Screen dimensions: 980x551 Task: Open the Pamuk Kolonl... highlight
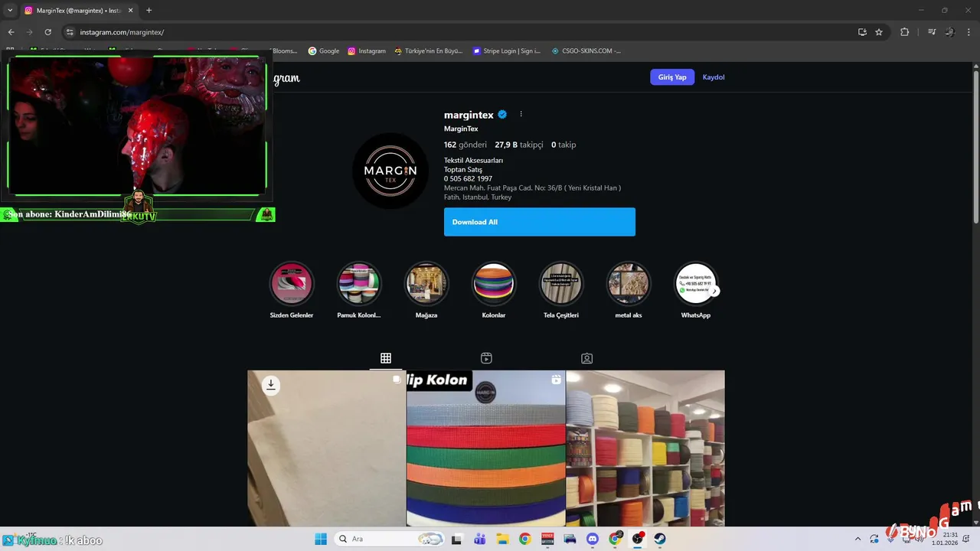359,283
